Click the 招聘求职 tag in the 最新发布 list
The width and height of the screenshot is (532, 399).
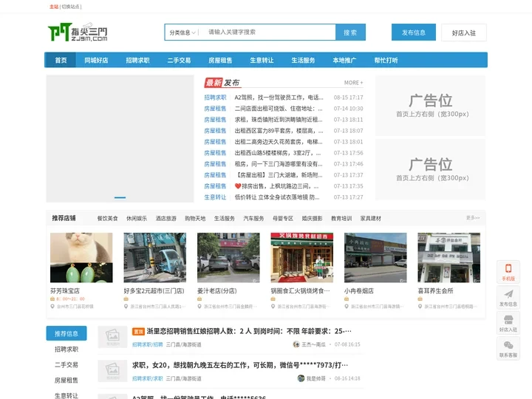click(215, 98)
